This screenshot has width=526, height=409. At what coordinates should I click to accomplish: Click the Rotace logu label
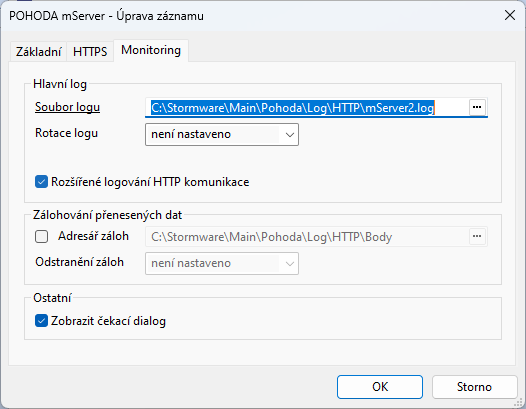[x=66, y=133]
